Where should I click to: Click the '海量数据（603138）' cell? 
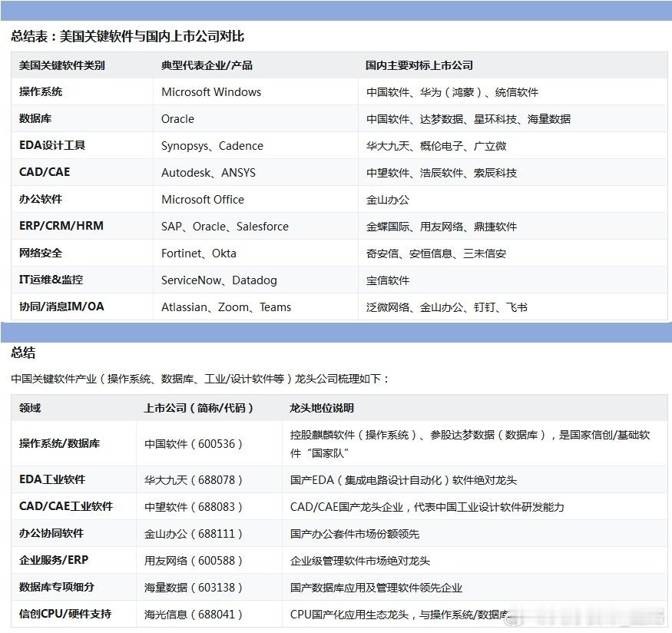click(x=194, y=588)
